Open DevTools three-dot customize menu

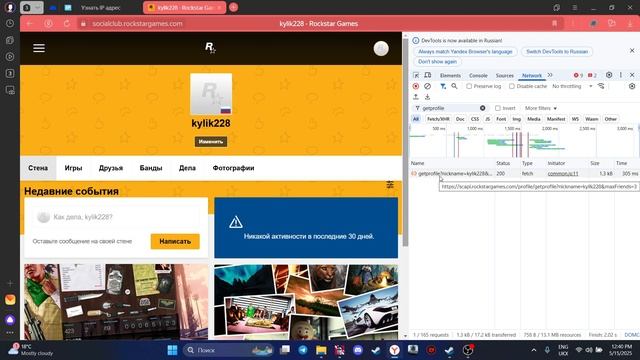click(621, 75)
